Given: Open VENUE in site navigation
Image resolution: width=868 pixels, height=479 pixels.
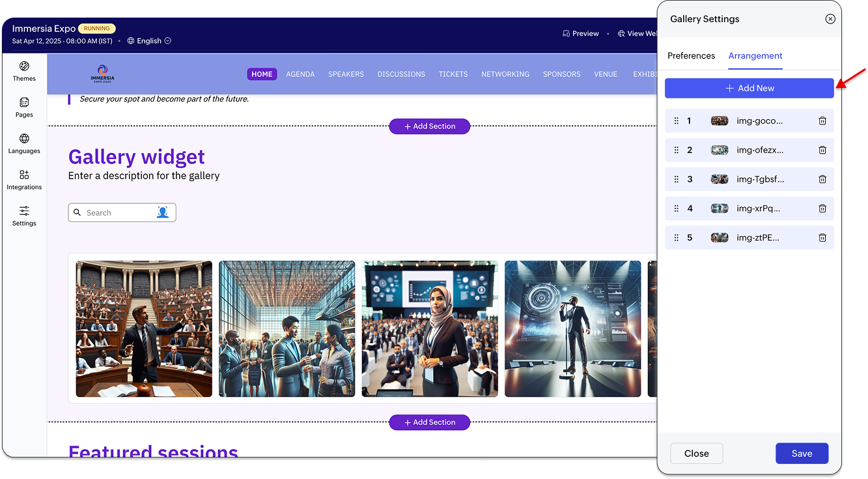Looking at the screenshot, I should click(606, 74).
